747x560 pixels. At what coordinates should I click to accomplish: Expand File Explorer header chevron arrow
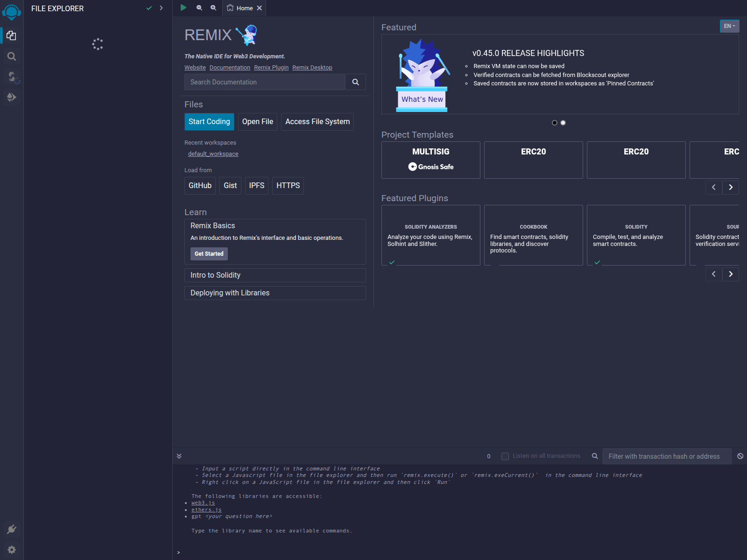161,8
